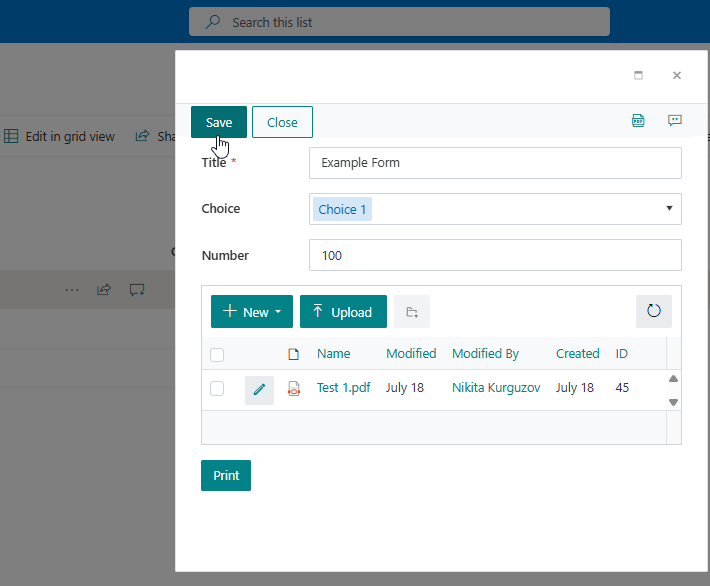This screenshot has height=586, width=710.
Task: Click the Export to PDF icon
Action: coord(638,121)
